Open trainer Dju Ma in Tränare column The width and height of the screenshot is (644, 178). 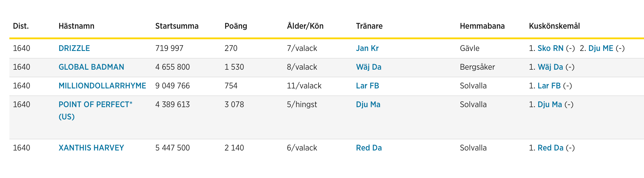(x=368, y=105)
